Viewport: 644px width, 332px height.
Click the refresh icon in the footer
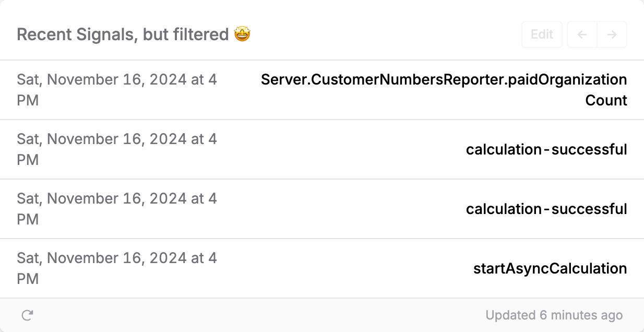[x=27, y=315]
